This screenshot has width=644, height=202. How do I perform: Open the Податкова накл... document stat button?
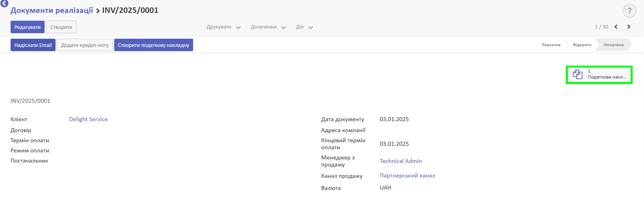(x=599, y=75)
